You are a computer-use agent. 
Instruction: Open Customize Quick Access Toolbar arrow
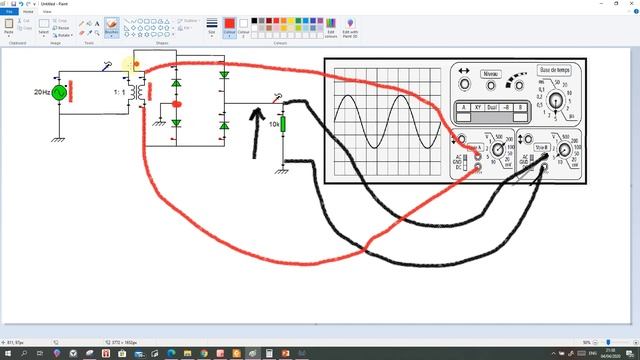[x=35, y=4]
